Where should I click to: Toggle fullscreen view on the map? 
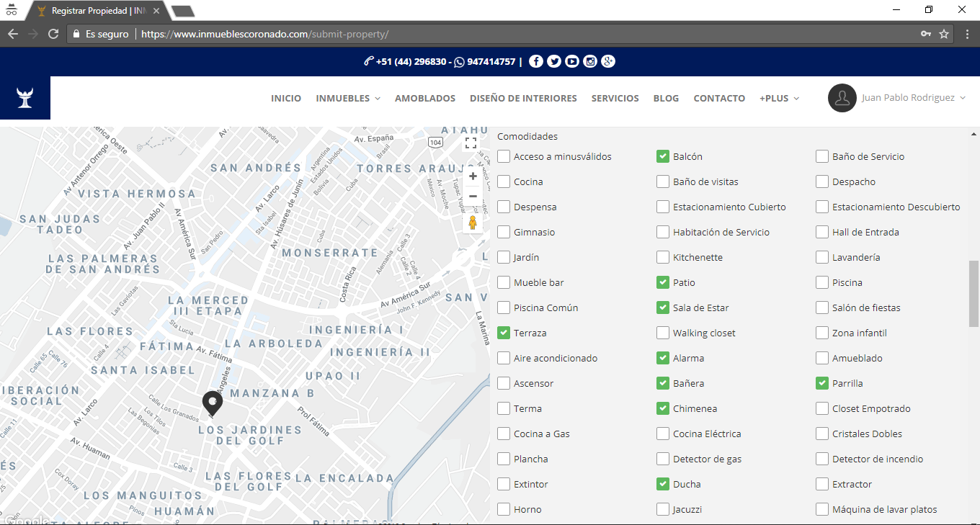471,143
